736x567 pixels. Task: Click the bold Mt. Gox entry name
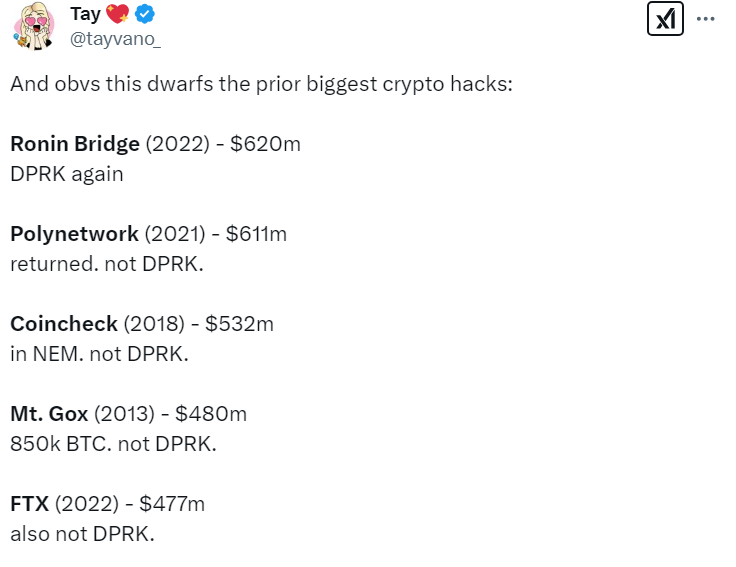click(x=49, y=414)
